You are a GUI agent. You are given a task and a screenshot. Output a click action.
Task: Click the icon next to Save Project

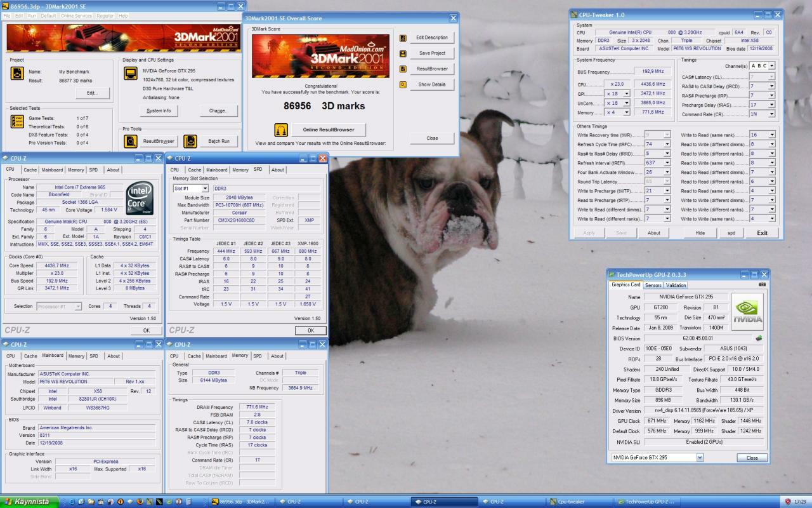403,53
